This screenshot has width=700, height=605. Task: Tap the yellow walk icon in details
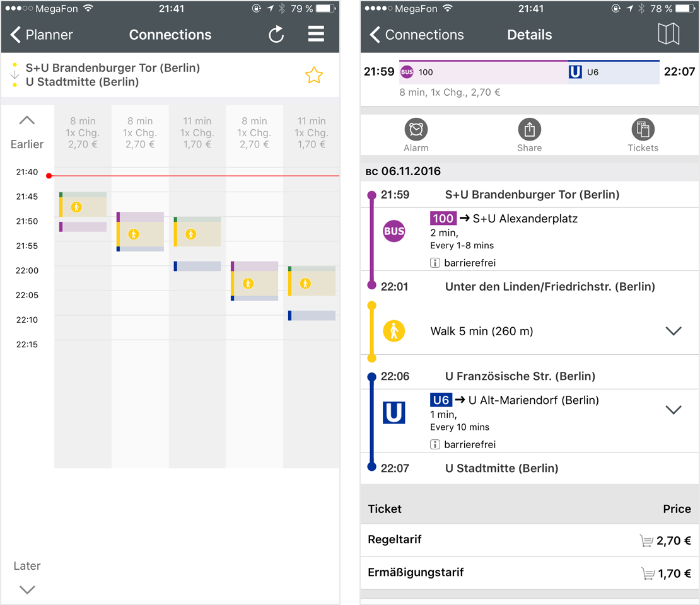(394, 331)
